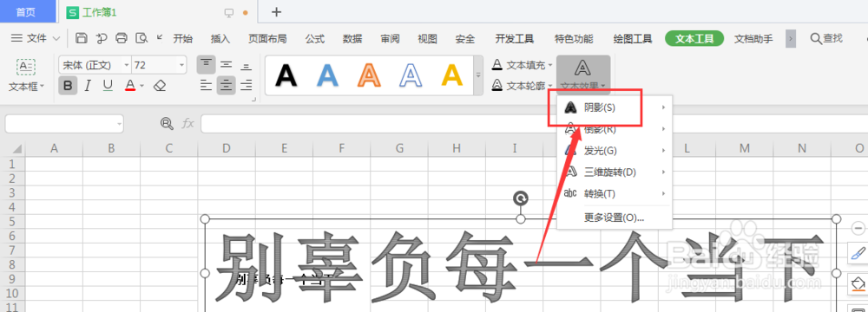The image size is (868, 312).
Task: Go to the 首页 home tab
Action: tap(28, 11)
